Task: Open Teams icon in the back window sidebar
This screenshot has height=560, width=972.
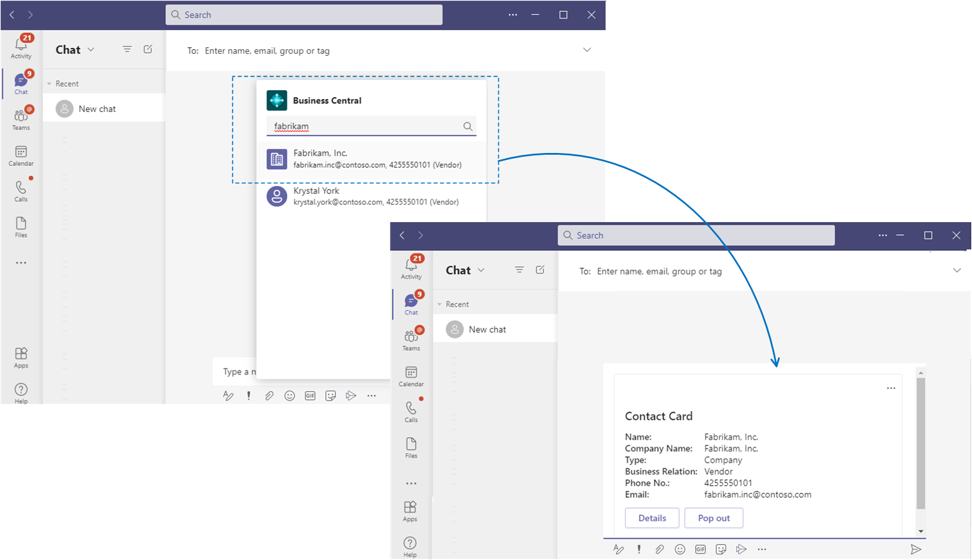Action: pyautogui.click(x=21, y=119)
